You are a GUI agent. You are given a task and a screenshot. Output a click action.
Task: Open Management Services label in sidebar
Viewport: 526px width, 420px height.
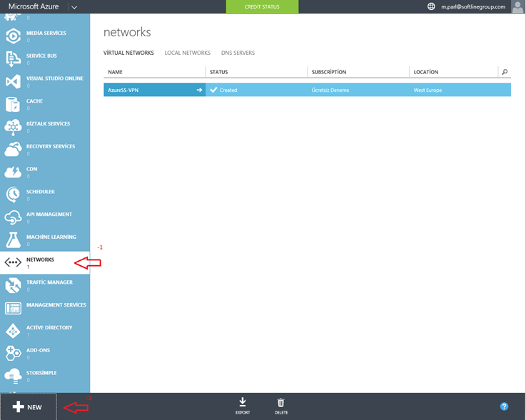coord(56,304)
